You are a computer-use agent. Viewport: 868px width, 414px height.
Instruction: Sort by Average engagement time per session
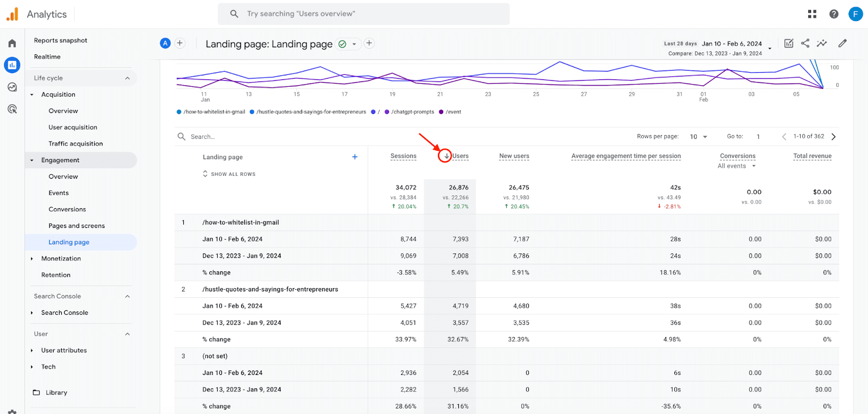tap(626, 156)
